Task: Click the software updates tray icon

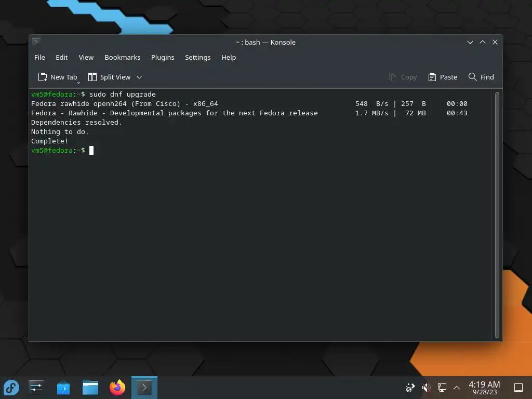Action: tap(410, 388)
